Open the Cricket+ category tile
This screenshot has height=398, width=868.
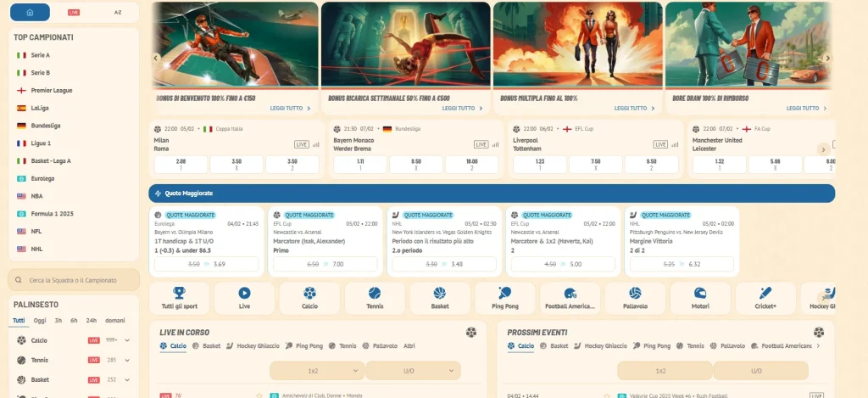pyautogui.click(x=765, y=298)
